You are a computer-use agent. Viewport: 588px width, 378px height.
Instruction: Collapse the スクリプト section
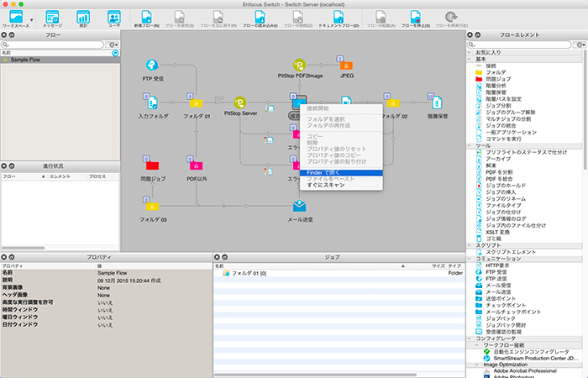(470, 245)
